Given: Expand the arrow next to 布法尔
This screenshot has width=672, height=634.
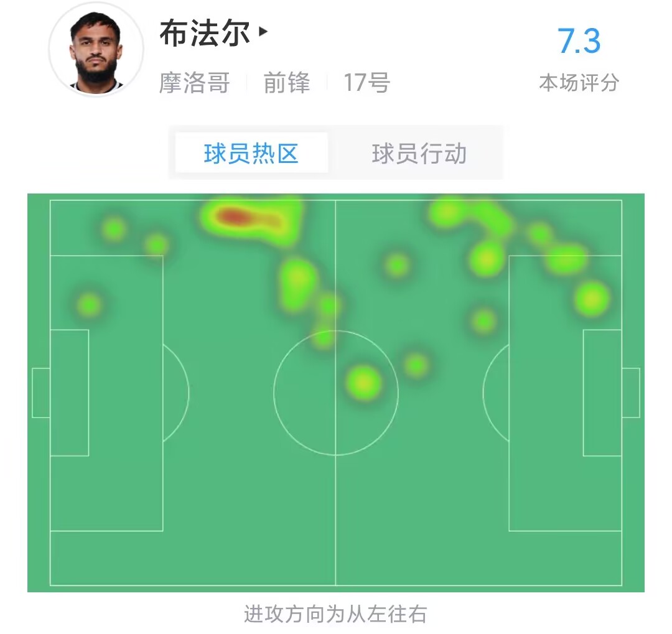Looking at the screenshot, I should pos(263,31).
